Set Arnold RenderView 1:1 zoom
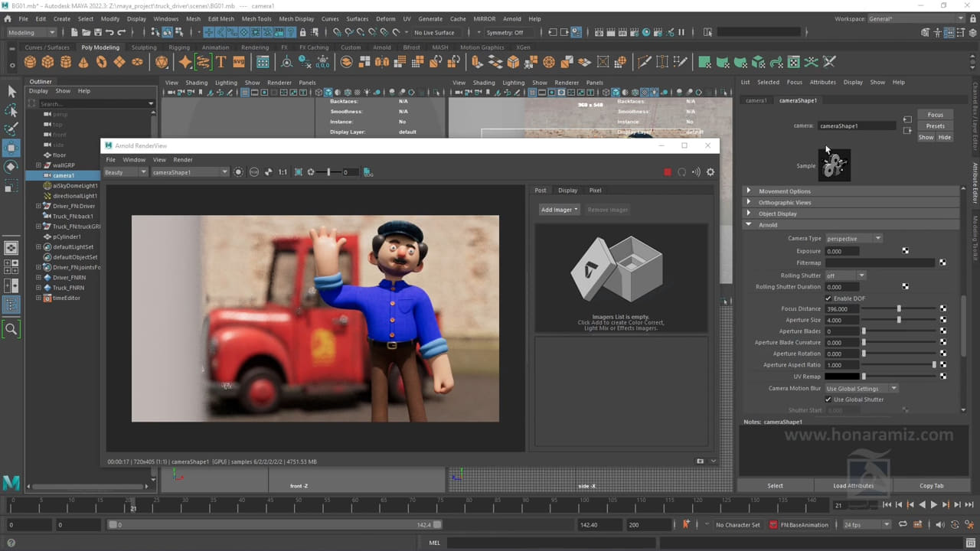This screenshot has height=551, width=980. point(283,172)
